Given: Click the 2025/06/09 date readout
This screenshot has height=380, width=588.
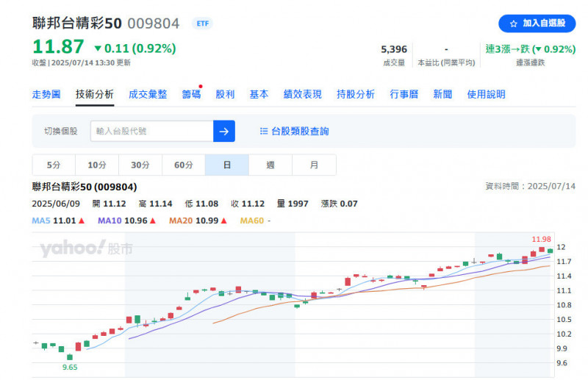Looking at the screenshot, I should pyautogui.click(x=56, y=204).
